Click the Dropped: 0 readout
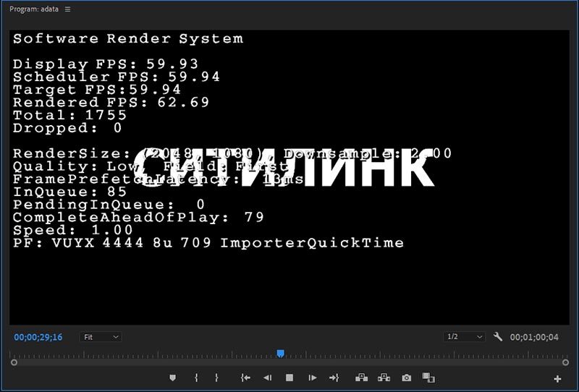The height and width of the screenshot is (392, 579). (x=67, y=128)
